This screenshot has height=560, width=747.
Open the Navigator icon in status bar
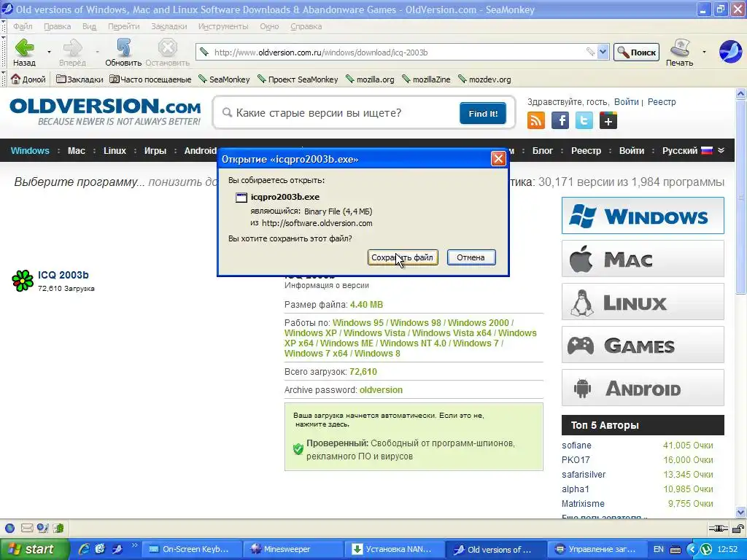point(9,528)
